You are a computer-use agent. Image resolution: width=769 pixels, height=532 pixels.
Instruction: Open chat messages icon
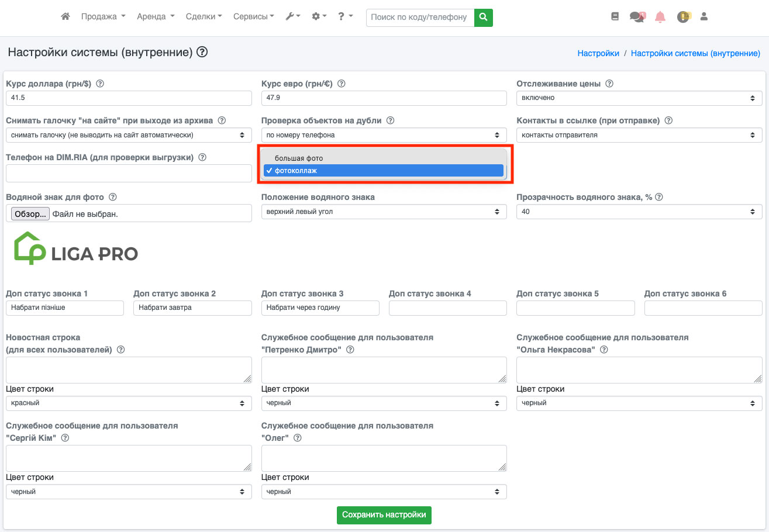tap(637, 17)
